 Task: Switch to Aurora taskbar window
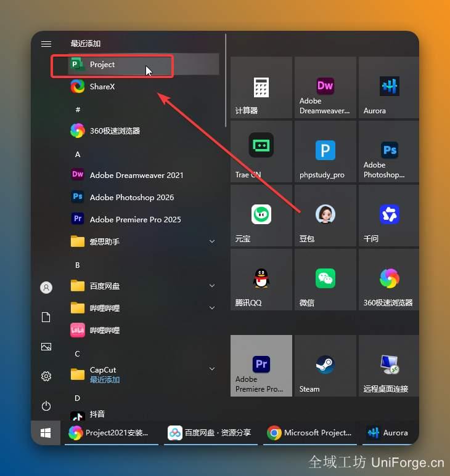390,433
